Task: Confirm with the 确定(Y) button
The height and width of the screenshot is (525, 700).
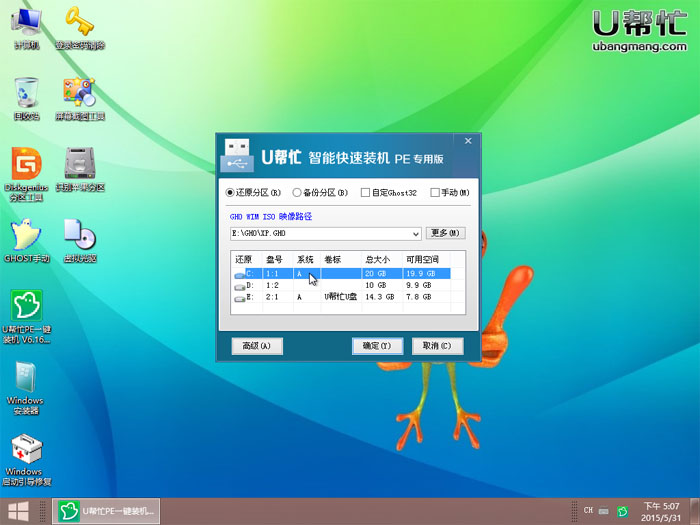Action: point(377,346)
